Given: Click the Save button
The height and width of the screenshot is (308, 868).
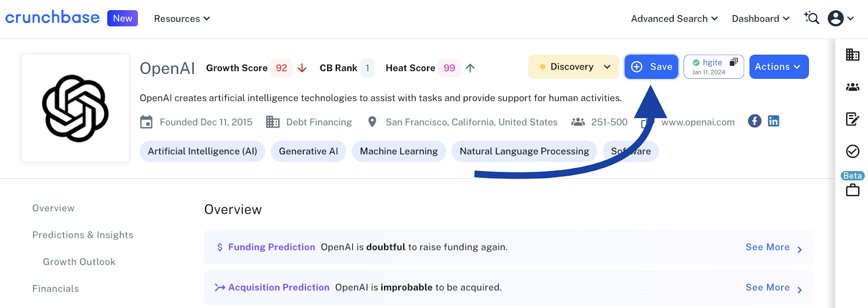Looking at the screenshot, I should [x=652, y=67].
